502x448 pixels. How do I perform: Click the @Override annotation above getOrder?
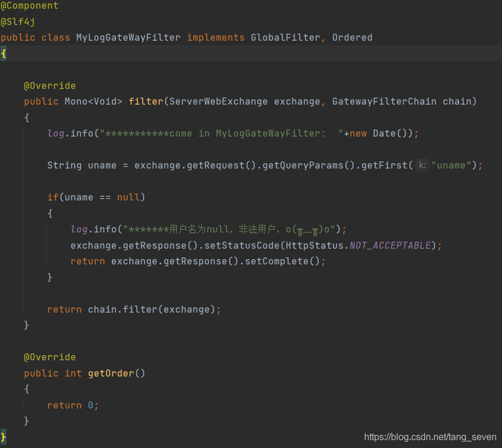point(50,357)
